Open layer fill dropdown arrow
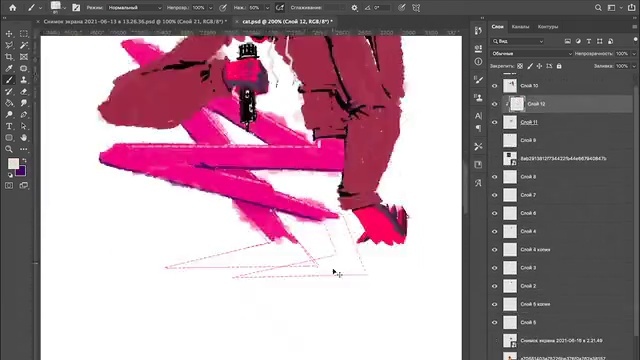The width and height of the screenshot is (640, 360). click(x=634, y=66)
